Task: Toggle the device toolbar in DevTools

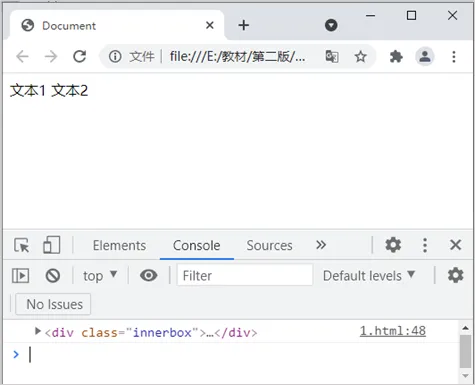Action: coord(52,245)
